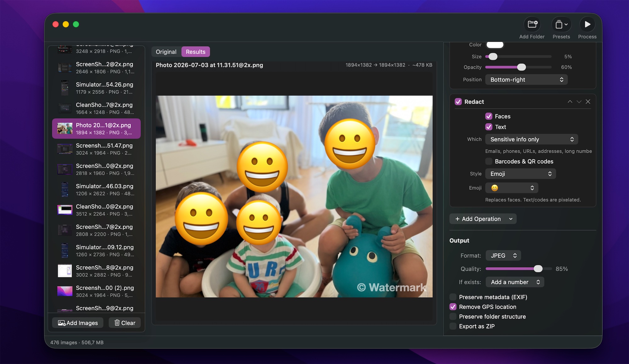The height and width of the screenshot is (364, 629).
Task: Select Simulator...46.03.png in the list
Action: pyautogui.click(x=96, y=190)
